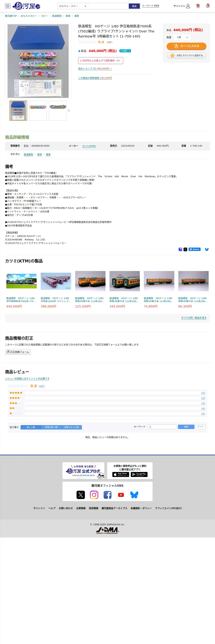This screenshot has width=215, height=644.
Task: Open the hamburger menu icon
Action: [8, 6]
